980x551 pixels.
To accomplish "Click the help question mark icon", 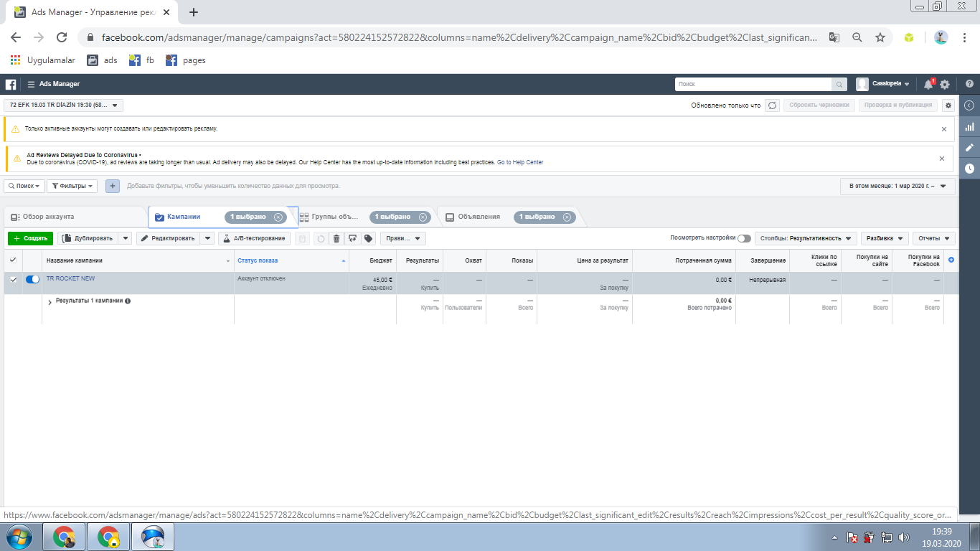I will [x=969, y=85].
